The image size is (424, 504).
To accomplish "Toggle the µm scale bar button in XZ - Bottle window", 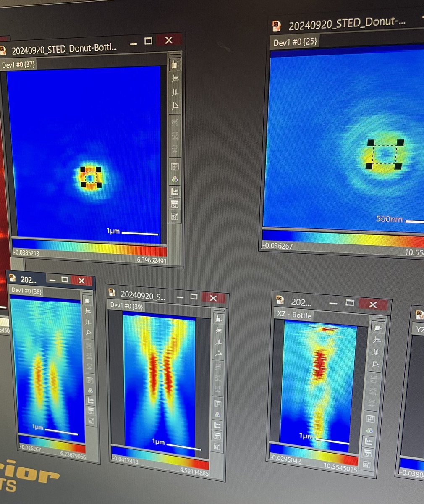I will coord(369,442).
